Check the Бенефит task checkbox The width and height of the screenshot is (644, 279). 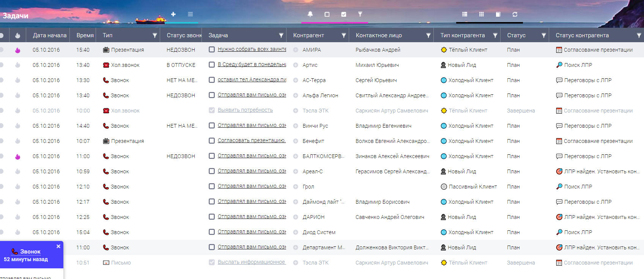212,141
